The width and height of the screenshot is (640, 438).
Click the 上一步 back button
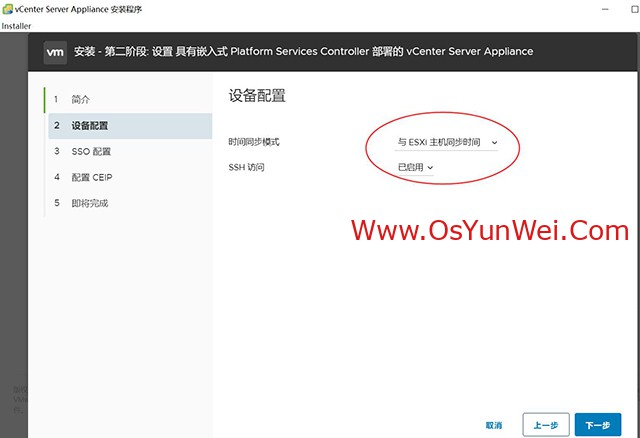click(x=546, y=425)
